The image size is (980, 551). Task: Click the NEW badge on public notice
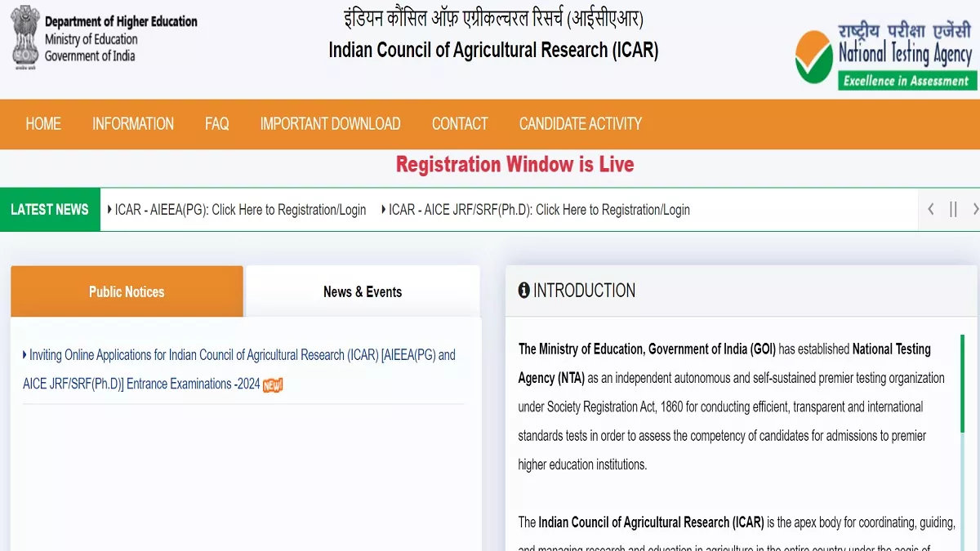273,384
